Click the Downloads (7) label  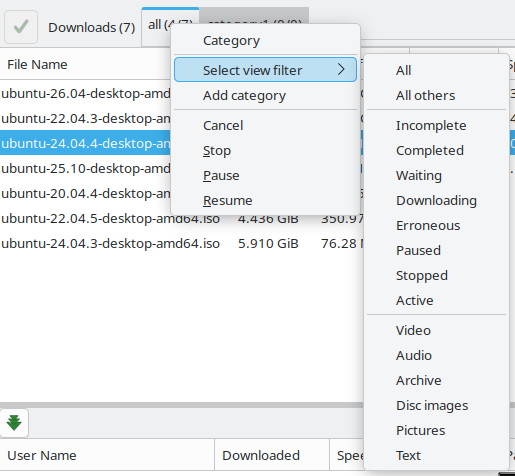[92, 28]
